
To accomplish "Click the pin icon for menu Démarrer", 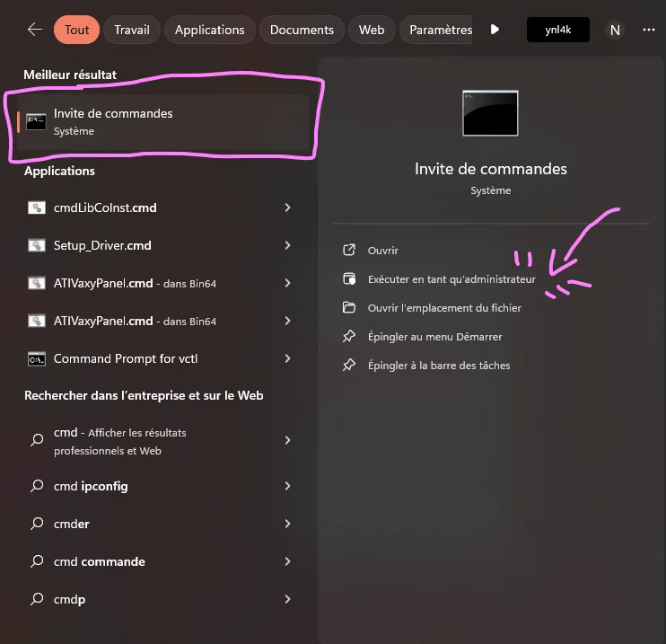I will (x=349, y=336).
